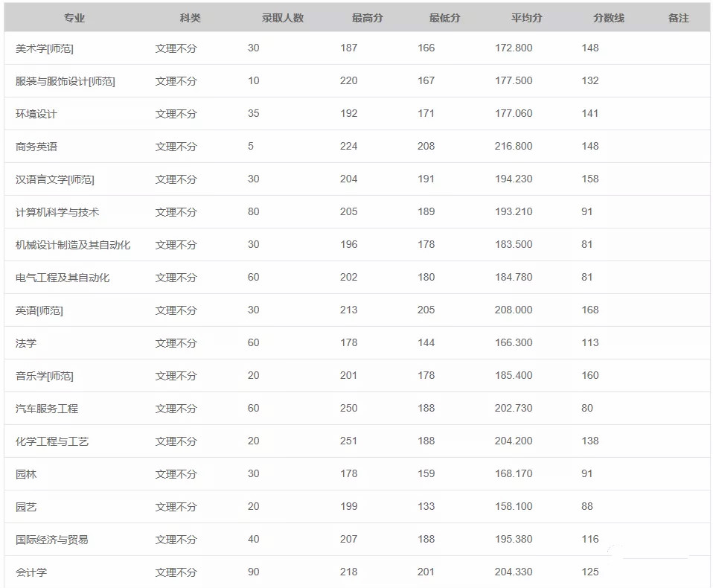Click score line 125 in 会计学 row
Viewport: 713px width, 588px height.
(x=589, y=572)
